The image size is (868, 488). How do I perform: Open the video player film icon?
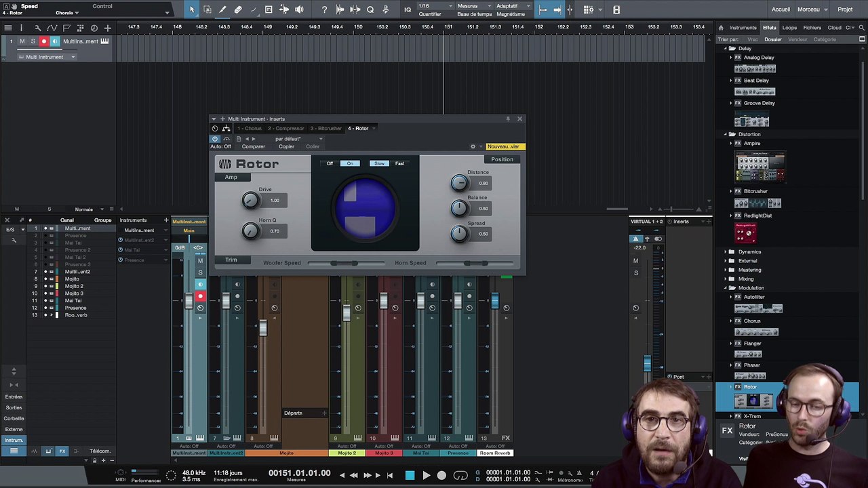click(x=616, y=9)
